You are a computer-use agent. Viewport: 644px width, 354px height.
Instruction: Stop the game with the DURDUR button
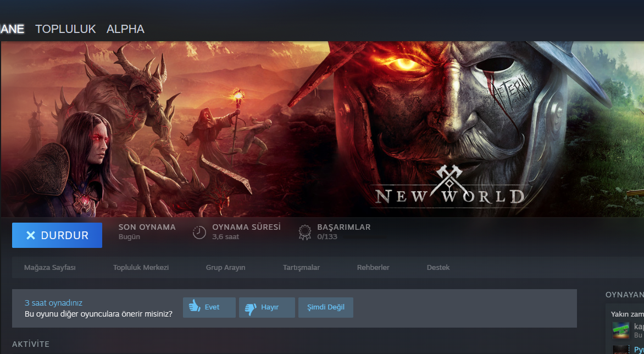click(x=57, y=235)
